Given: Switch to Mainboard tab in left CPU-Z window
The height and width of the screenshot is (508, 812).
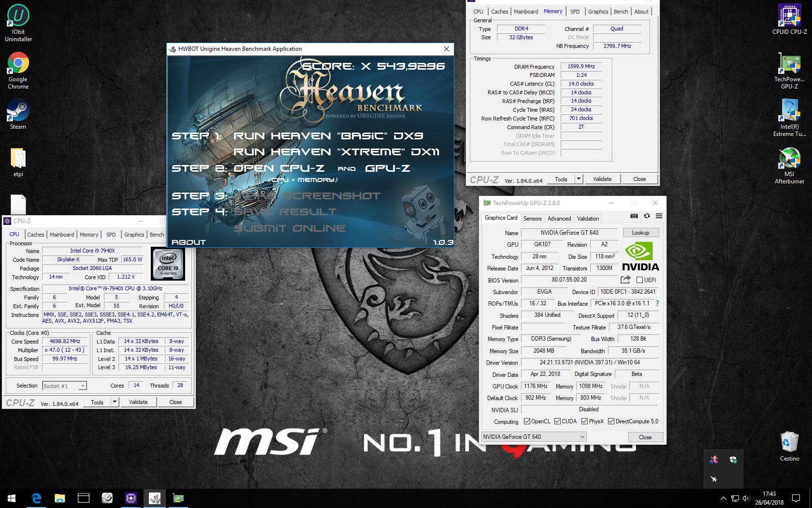Looking at the screenshot, I should pyautogui.click(x=62, y=235).
